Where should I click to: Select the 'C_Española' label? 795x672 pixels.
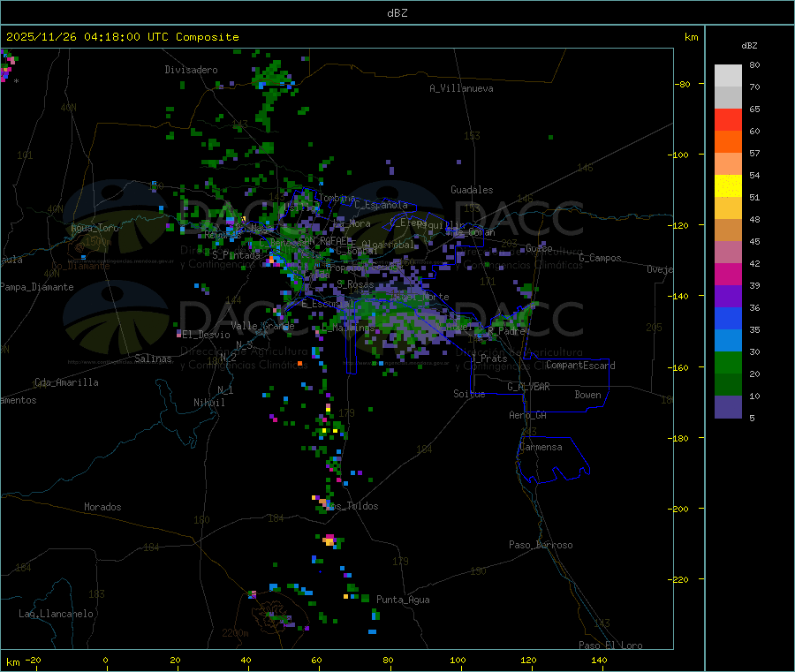[382, 205]
